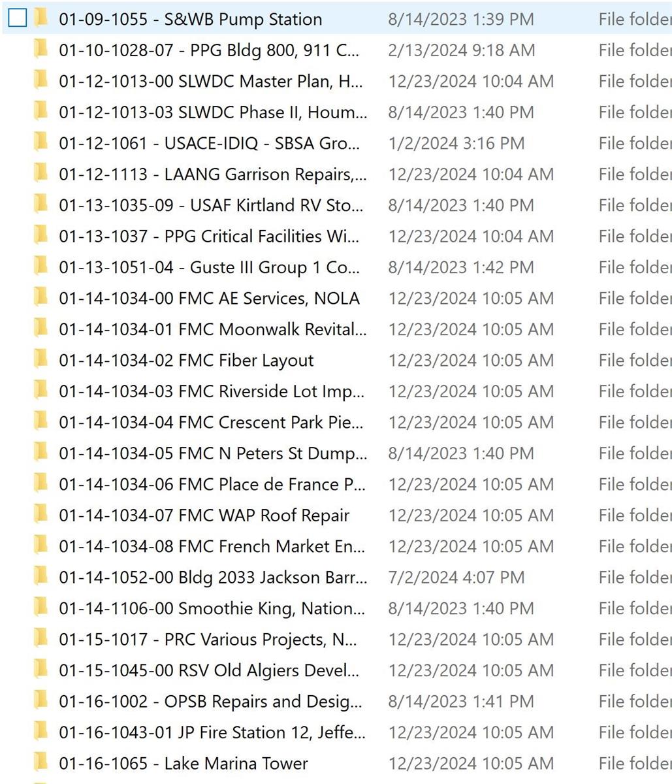Select folder name 01-10-1028-07 PPG Bldg 800
This screenshot has width=672, height=784.
click(209, 50)
